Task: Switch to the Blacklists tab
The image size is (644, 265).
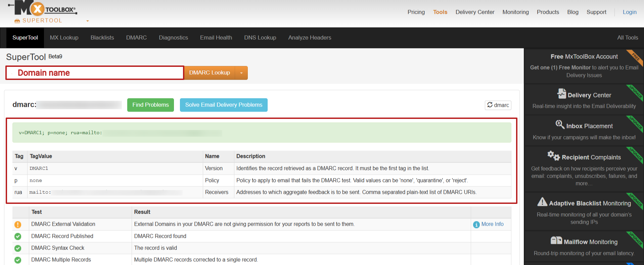Action: click(102, 38)
